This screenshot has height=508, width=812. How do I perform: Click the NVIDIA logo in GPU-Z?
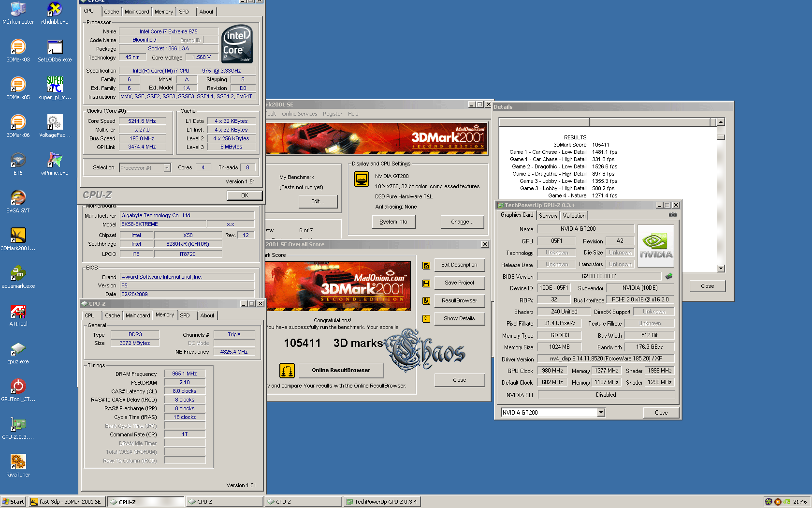click(x=656, y=246)
